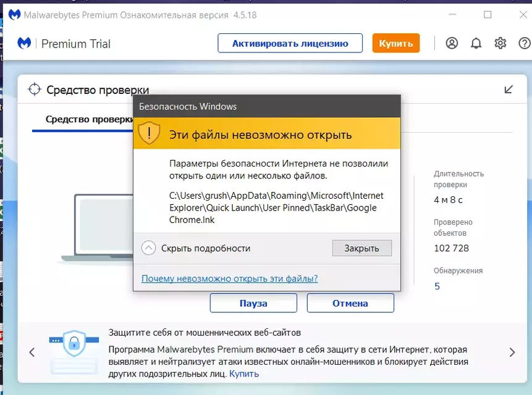Viewport: 532px width, 395px height.
Task: Maximize the Malwarebytes window
Action: pos(488,15)
